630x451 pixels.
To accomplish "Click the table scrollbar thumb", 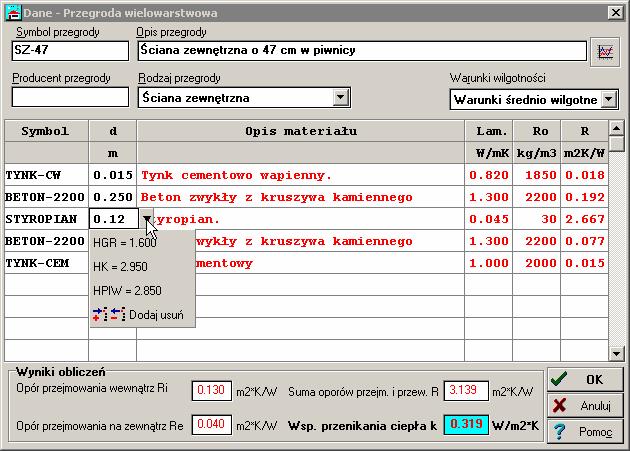I will [616, 144].
